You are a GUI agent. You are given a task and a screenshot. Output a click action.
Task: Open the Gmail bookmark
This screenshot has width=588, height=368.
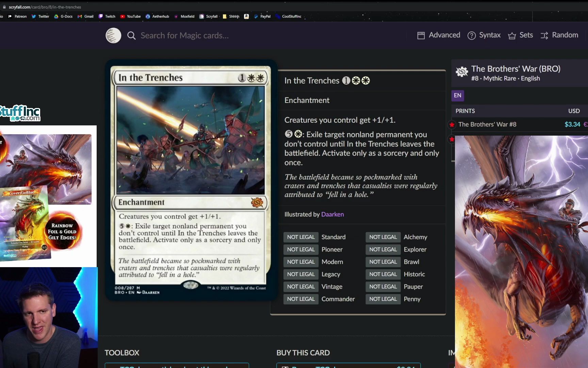(85, 16)
